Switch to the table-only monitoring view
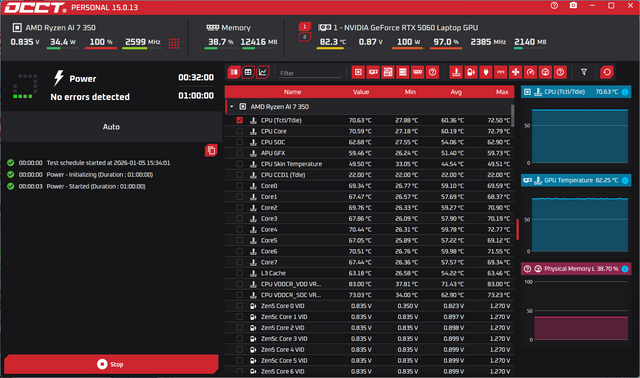This screenshot has width=640, height=378. (248, 72)
